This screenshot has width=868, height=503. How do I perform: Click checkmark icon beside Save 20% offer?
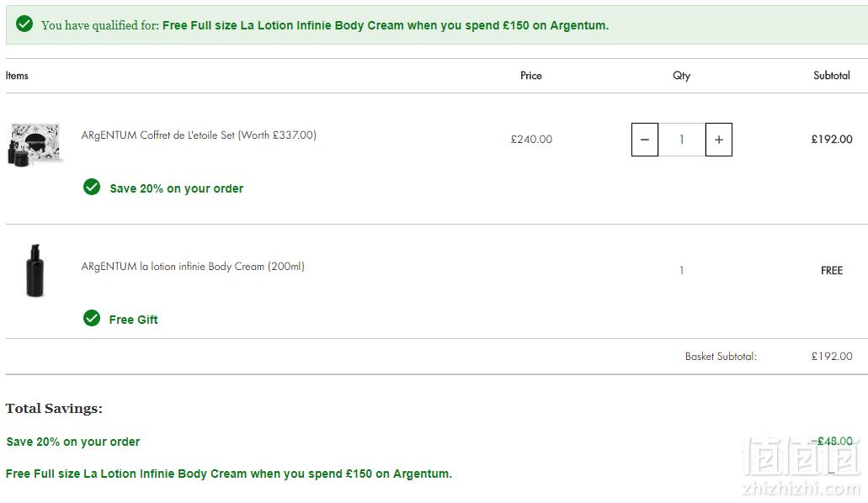[92, 187]
